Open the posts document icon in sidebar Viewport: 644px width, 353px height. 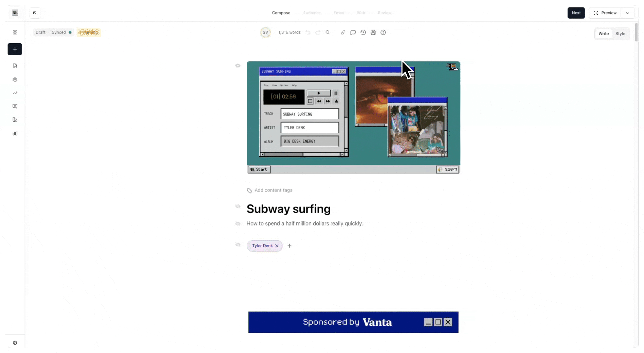click(15, 66)
